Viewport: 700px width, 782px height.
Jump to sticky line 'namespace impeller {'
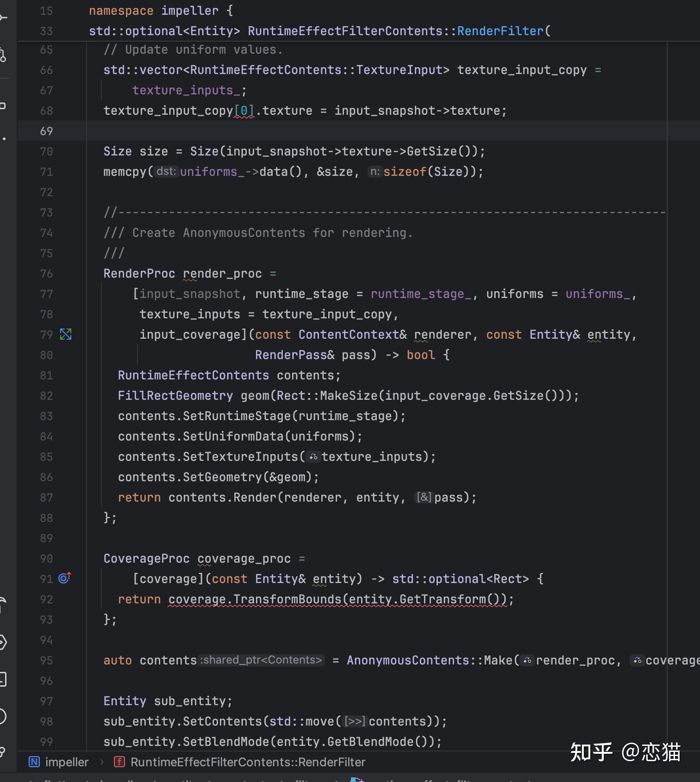point(161,11)
